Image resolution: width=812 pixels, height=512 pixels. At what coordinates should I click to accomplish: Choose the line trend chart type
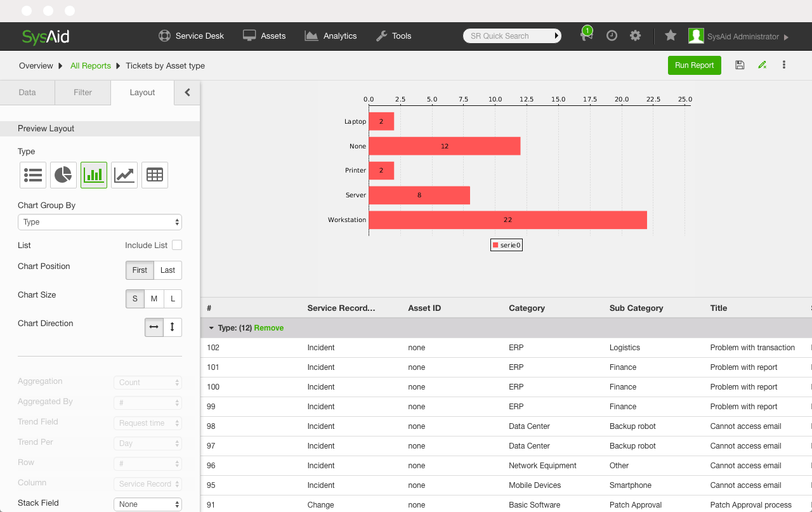tap(124, 175)
